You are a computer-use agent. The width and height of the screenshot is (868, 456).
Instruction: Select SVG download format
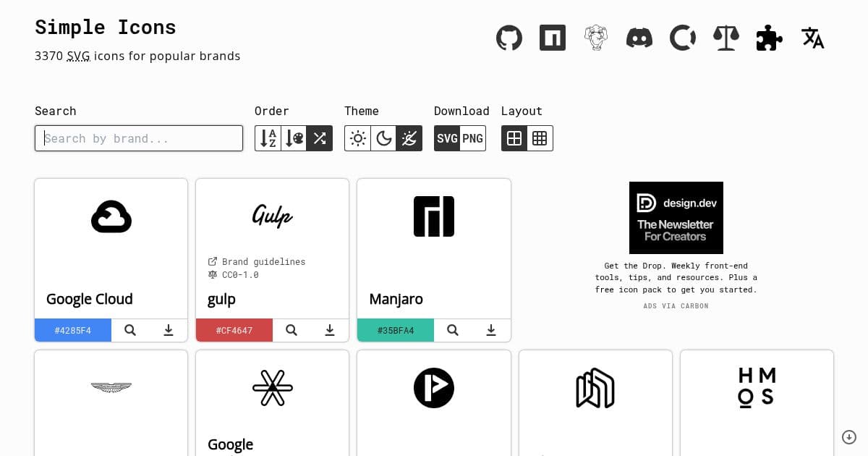coord(447,138)
